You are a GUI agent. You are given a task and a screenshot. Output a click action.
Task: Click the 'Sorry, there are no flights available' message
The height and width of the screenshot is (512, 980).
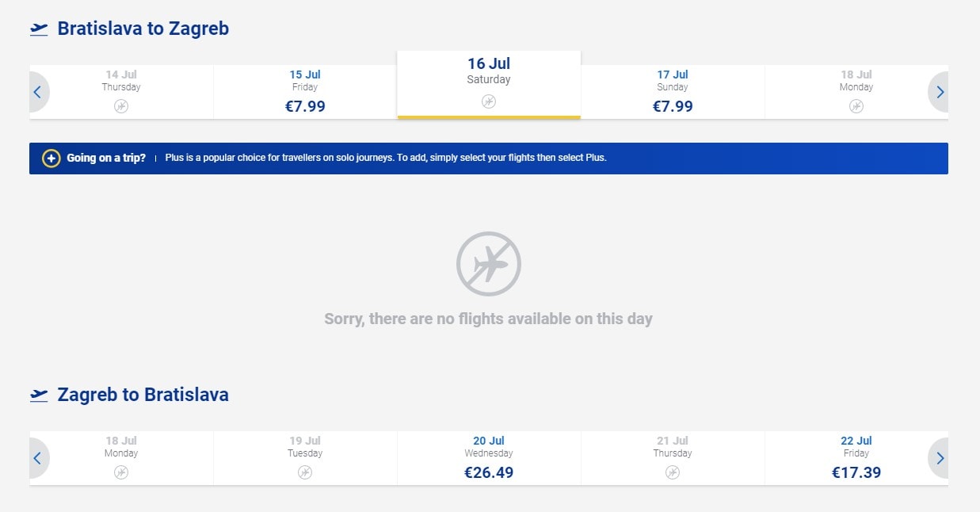pos(488,319)
